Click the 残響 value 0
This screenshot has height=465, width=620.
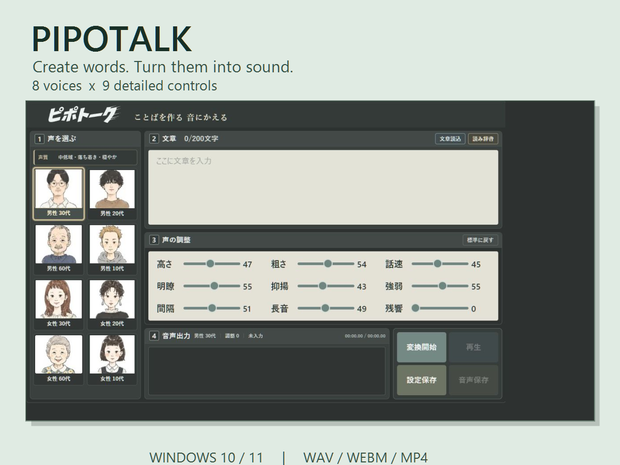pos(474,308)
